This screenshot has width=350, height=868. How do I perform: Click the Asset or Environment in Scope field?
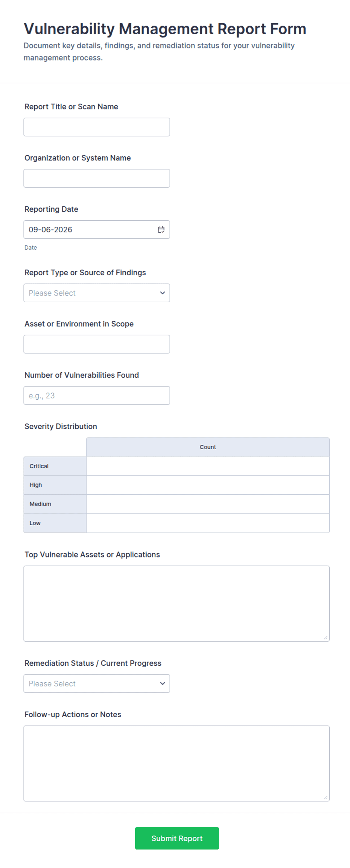(x=97, y=344)
